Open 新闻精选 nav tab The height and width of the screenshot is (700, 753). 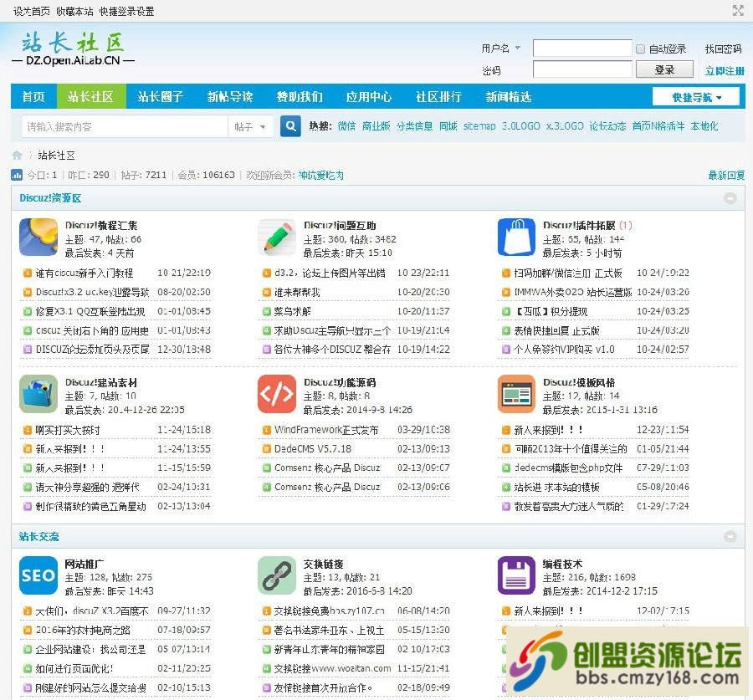pyautogui.click(x=509, y=96)
